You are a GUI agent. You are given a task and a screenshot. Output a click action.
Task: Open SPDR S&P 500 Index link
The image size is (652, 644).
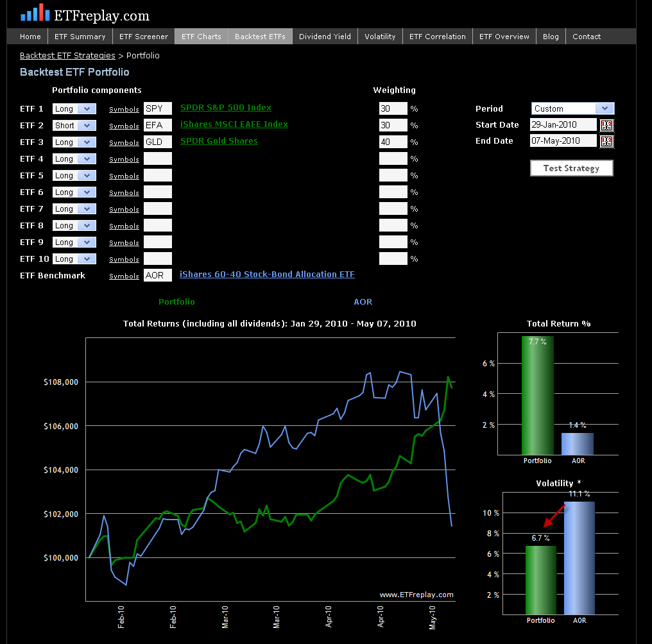coord(226,107)
